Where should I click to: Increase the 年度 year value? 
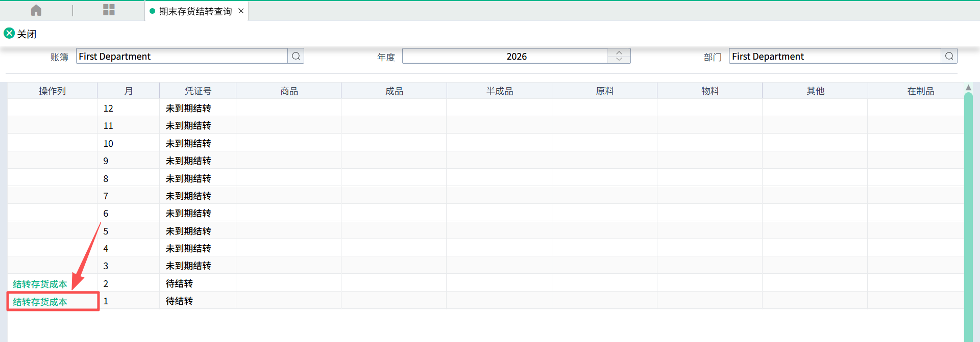click(x=619, y=52)
